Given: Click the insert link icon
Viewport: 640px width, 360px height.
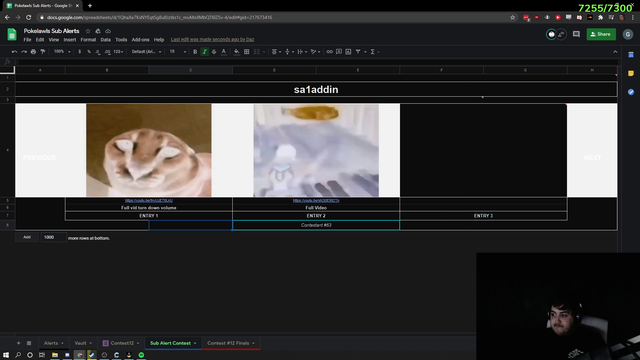Looking at the screenshot, I should pyautogui.click(x=329, y=52).
